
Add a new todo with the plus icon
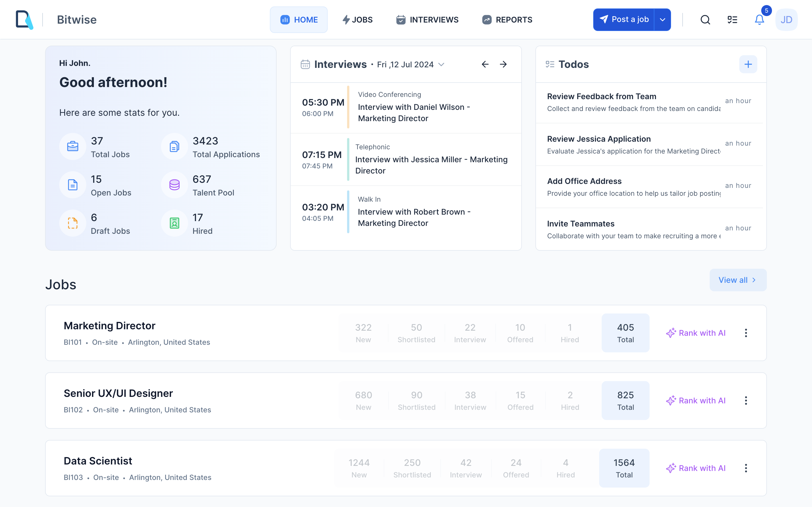748,64
